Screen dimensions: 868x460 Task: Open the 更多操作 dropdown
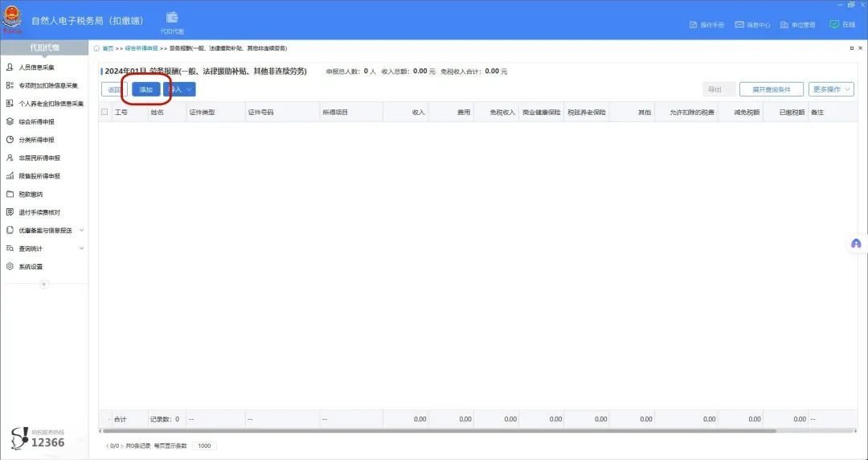coord(831,89)
